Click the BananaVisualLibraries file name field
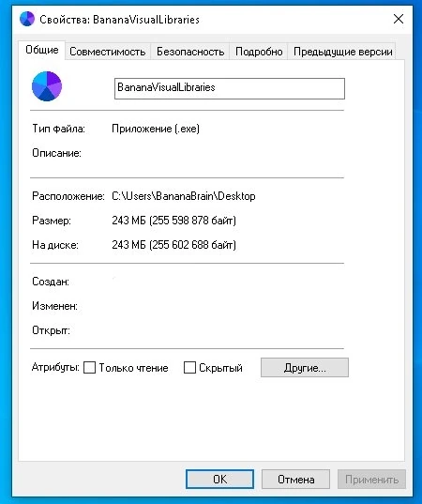Viewport: 422px width, 504px height. pyautogui.click(x=230, y=88)
